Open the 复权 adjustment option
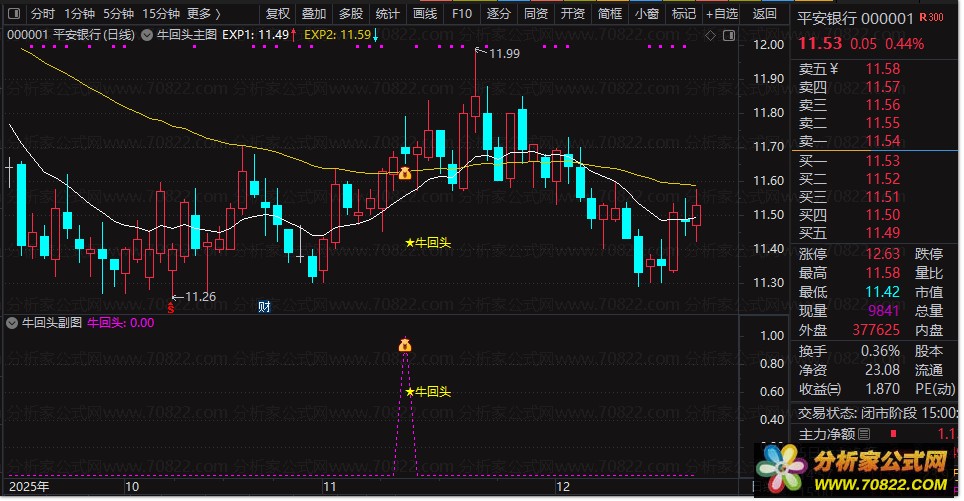 point(277,14)
